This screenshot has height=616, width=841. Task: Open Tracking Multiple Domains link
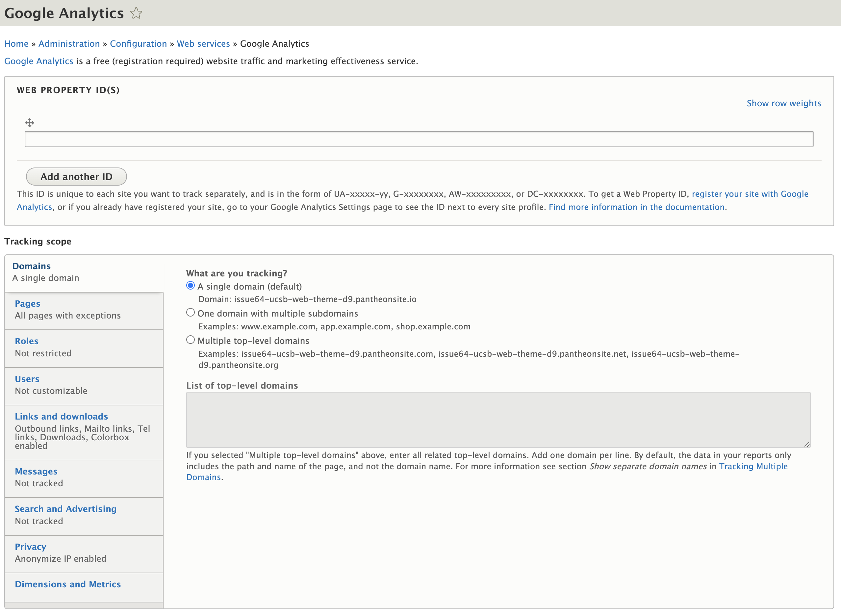pyautogui.click(x=753, y=467)
